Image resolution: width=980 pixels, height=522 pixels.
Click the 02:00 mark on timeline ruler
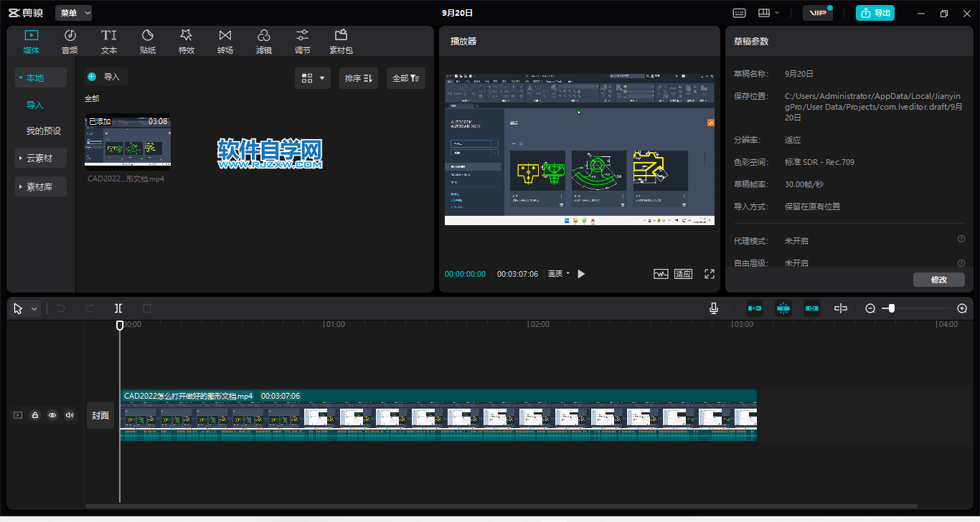[x=539, y=324]
